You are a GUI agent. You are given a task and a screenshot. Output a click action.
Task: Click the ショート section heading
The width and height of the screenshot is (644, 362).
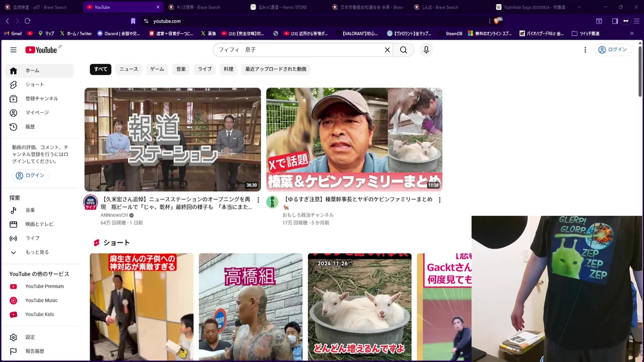116,243
